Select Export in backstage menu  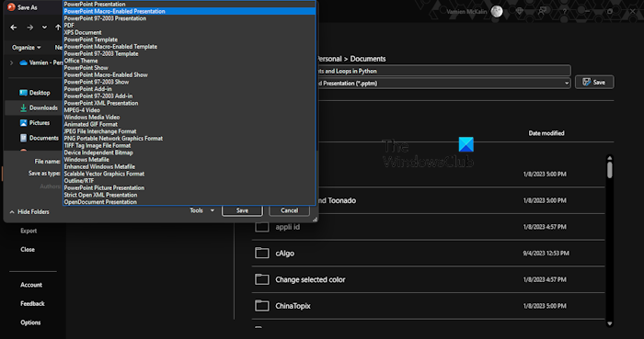coord(29,231)
